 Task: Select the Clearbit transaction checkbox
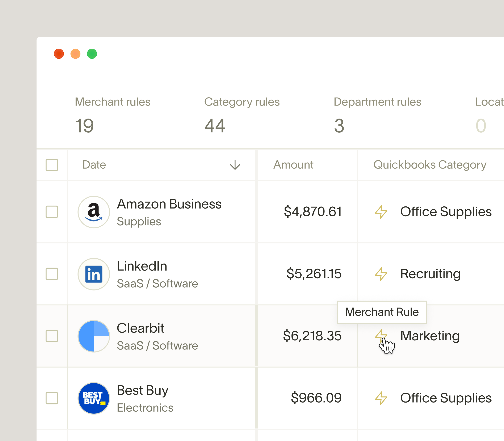[52, 336]
